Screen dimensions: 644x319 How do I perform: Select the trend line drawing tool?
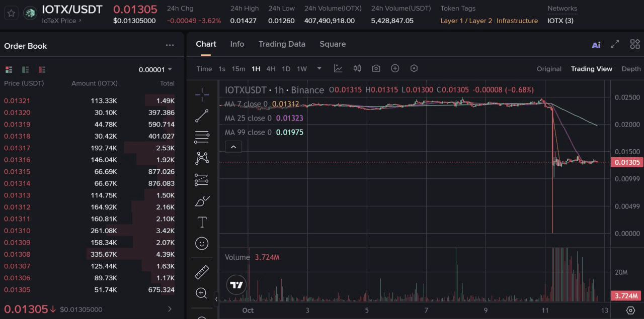coord(202,116)
